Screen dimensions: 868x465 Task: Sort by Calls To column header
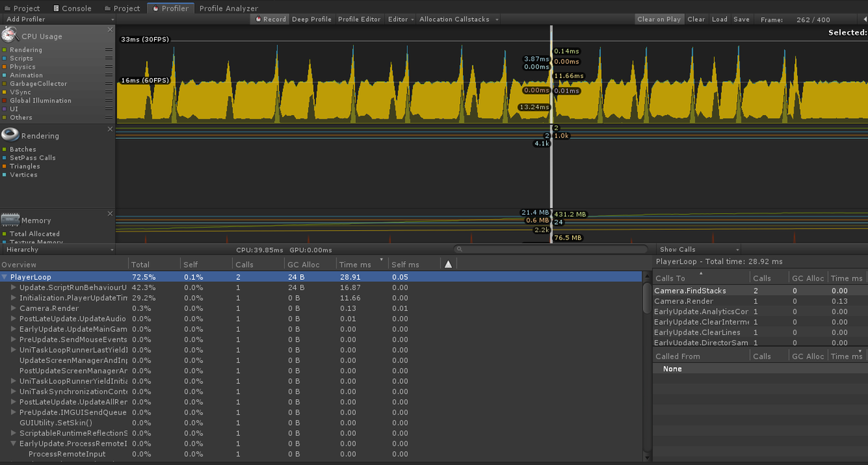(702, 278)
